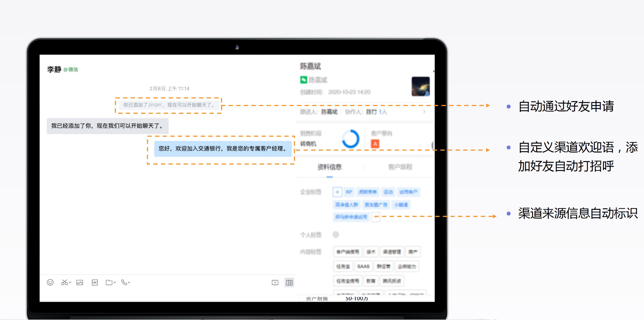The height and width of the screenshot is (320, 644).
Task: Switch to the 客户旅程 tab
Action: click(x=400, y=167)
